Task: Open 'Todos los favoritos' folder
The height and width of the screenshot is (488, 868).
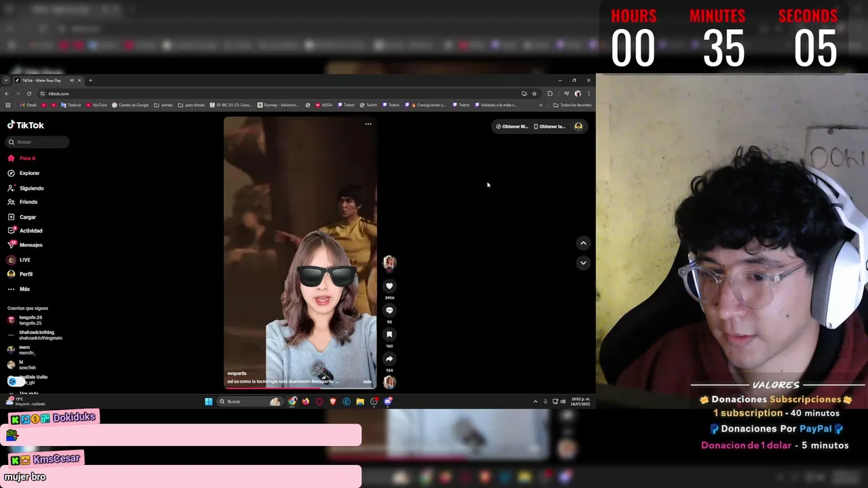Action: (573, 105)
